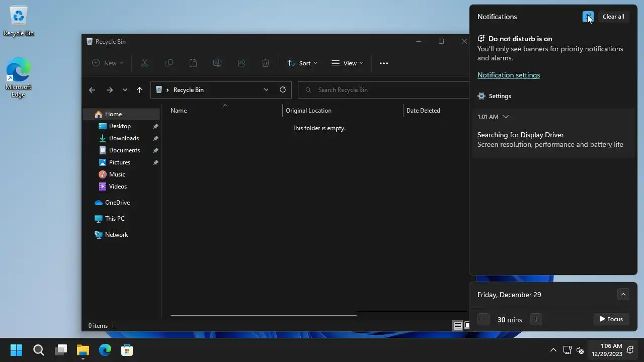Click do not disturb bell in tray
This screenshot has height=362, width=644.
coord(630,350)
